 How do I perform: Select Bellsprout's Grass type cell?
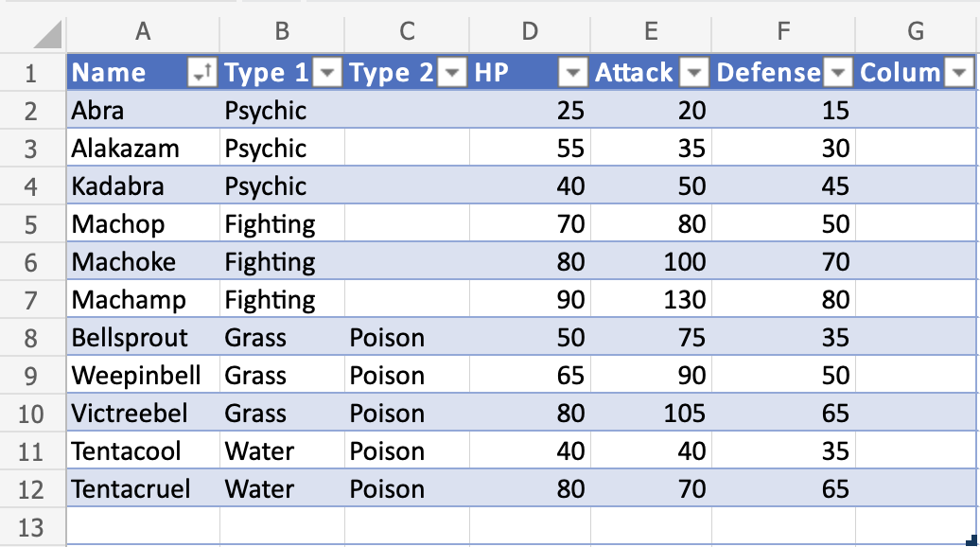(282, 338)
